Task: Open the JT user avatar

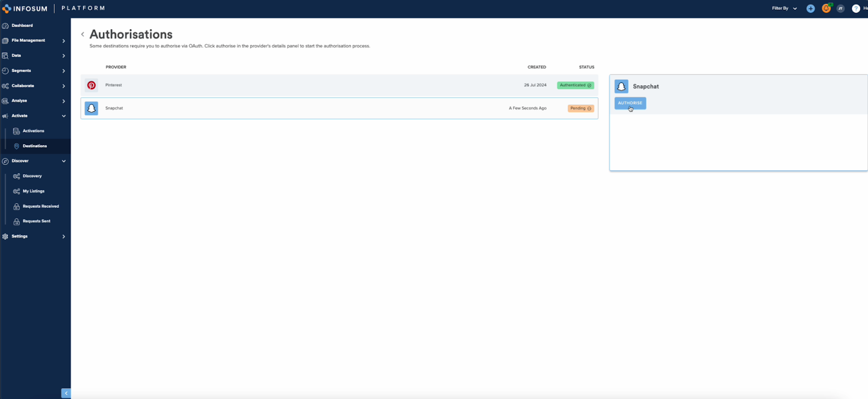Action: click(x=840, y=9)
